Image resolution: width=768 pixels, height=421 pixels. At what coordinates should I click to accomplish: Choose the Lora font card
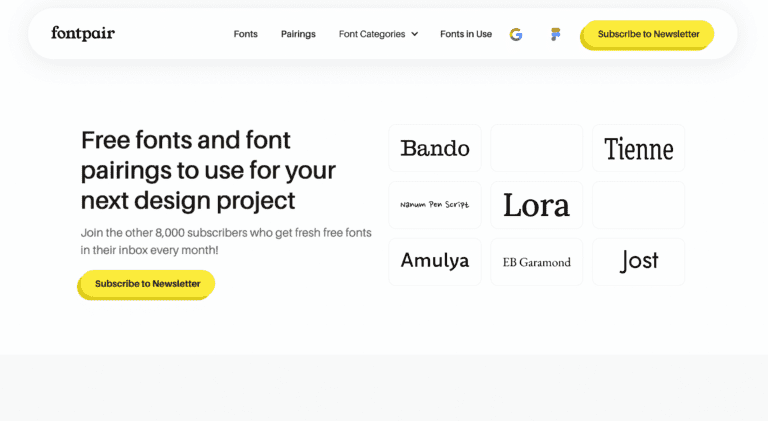[536, 205]
